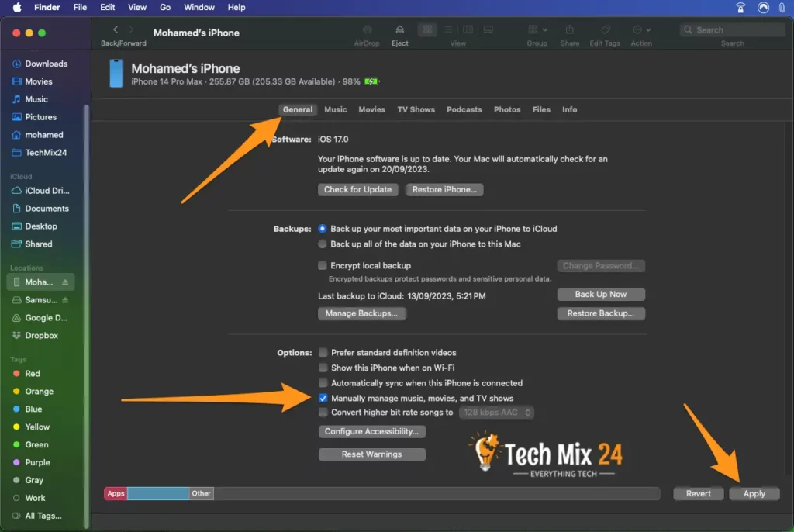This screenshot has height=532, width=794.
Task: Switch to the Photos tab
Action: (507, 109)
